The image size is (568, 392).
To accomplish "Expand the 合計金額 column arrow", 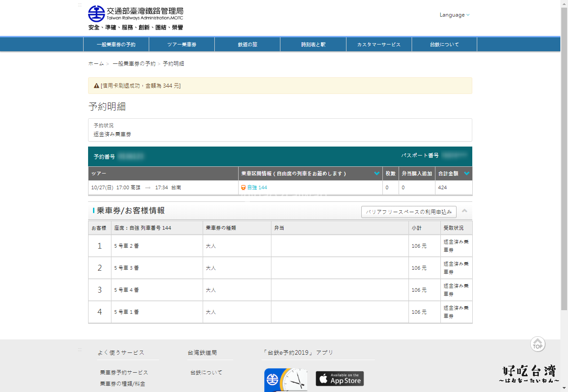I will [466, 174].
